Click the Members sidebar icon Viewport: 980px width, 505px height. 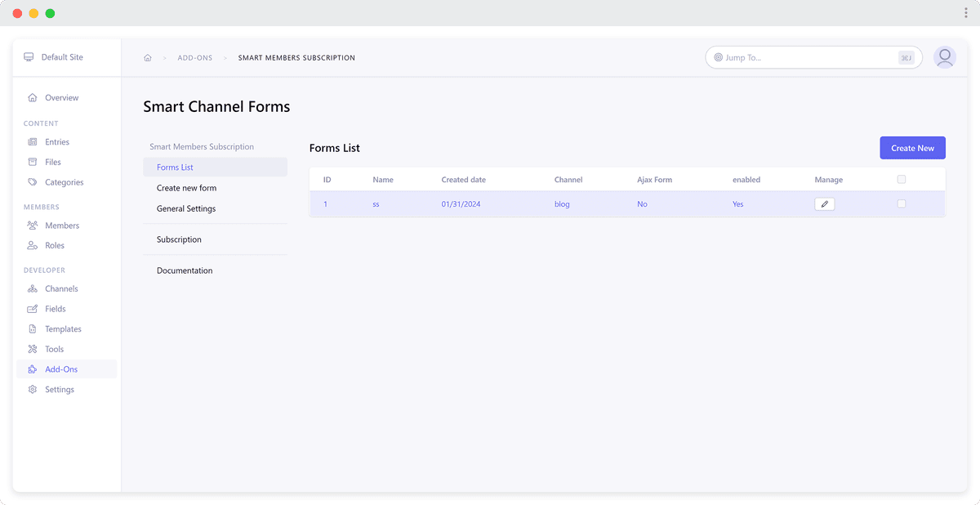click(32, 226)
